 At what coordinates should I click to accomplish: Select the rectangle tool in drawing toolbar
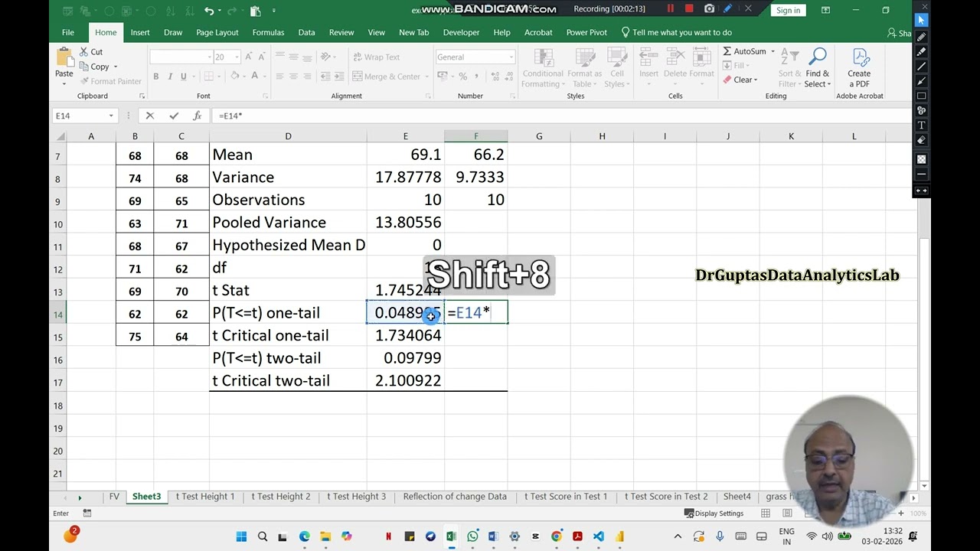coord(921,96)
